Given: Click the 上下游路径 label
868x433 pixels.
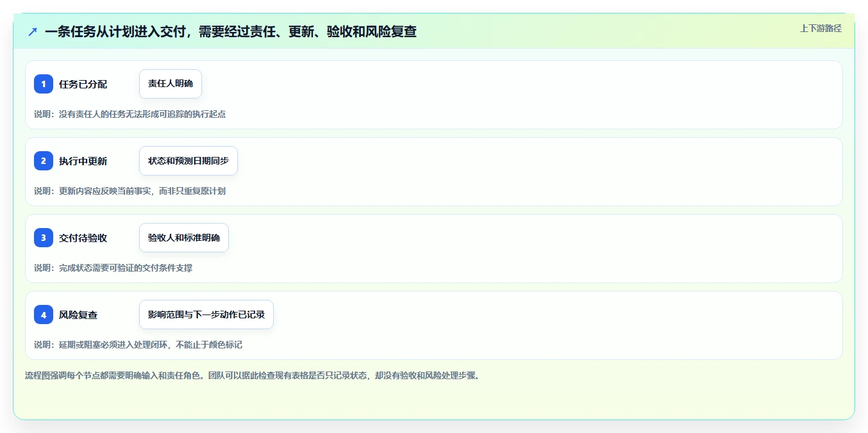Looking at the screenshot, I should point(821,28).
